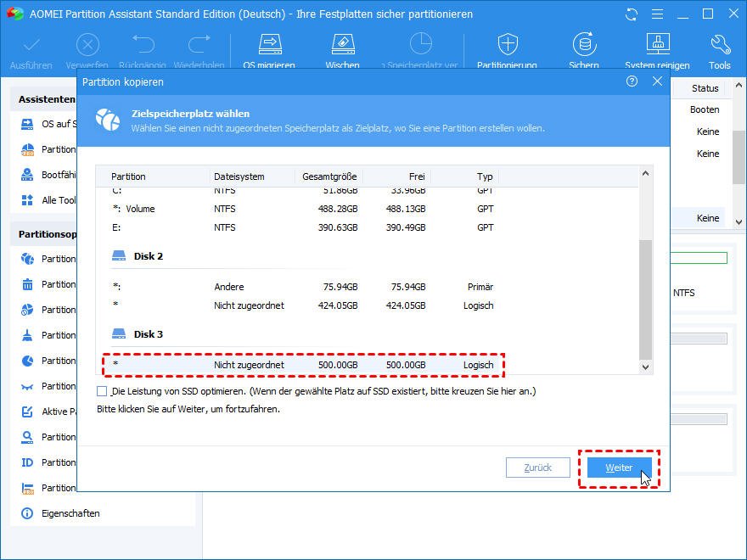Image resolution: width=747 pixels, height=560 pixels.
Task: Click the Dateisystem column header
Action: pos(239,176)
